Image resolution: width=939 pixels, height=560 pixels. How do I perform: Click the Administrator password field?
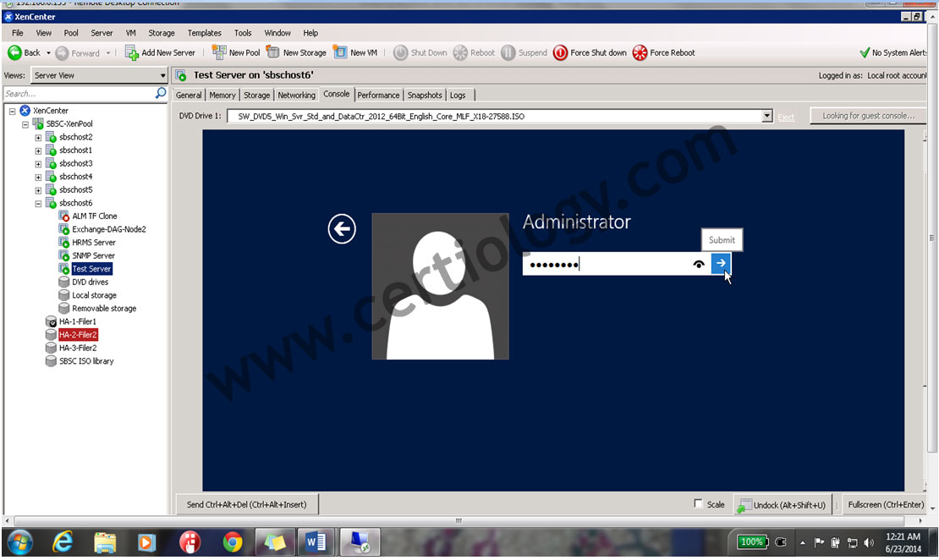(x=606, y=264)
